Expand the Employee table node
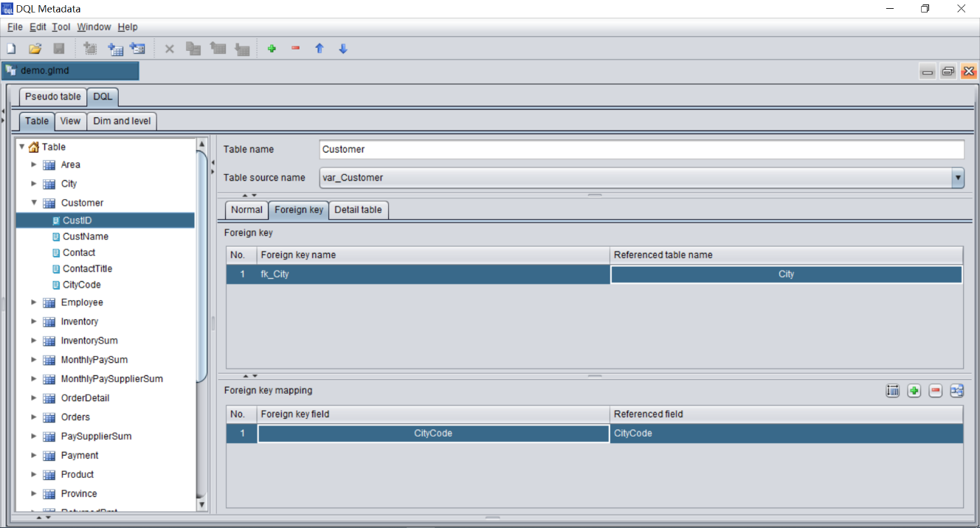 coord(34,302)
